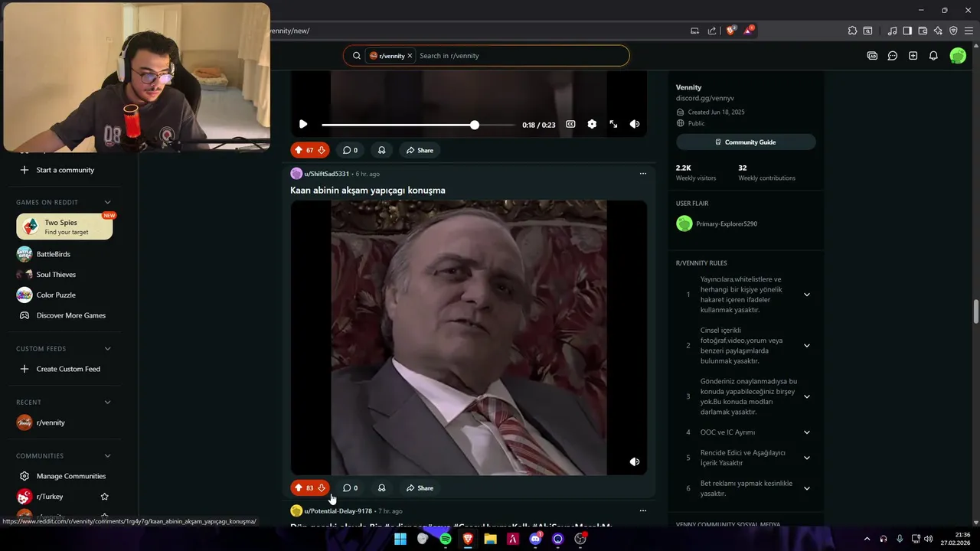Downvote the post with 67 votes

[x=322, y=150]
